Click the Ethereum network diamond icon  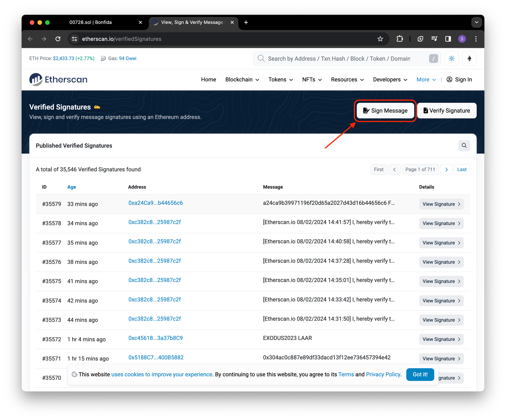tap(469, 59)
